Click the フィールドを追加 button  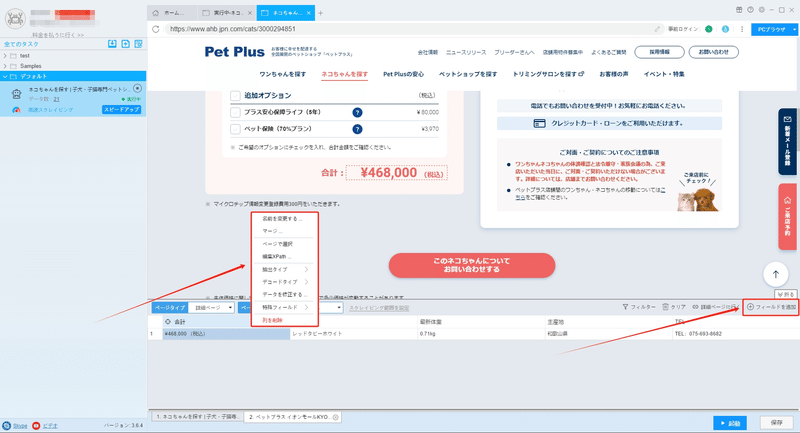771,307
